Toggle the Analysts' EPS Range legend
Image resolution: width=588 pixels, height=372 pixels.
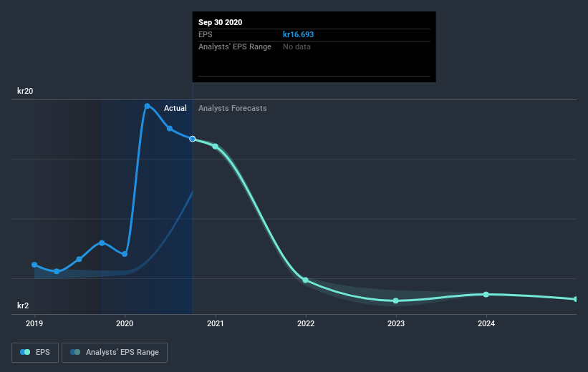tap(115, 352)
